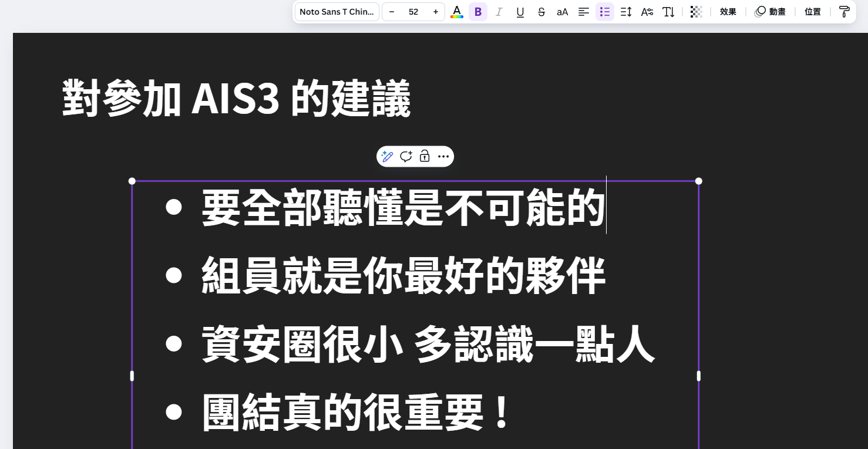Open the 動畫 animation panel

click(771, 12)
